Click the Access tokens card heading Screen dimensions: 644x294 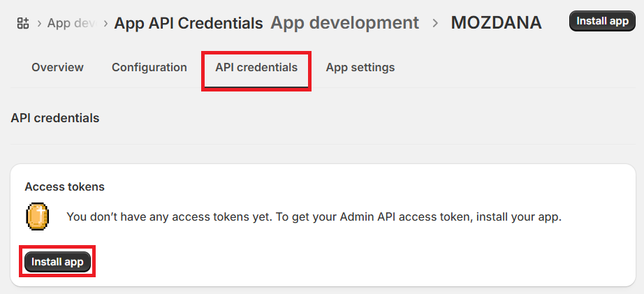tap(64, 186)
